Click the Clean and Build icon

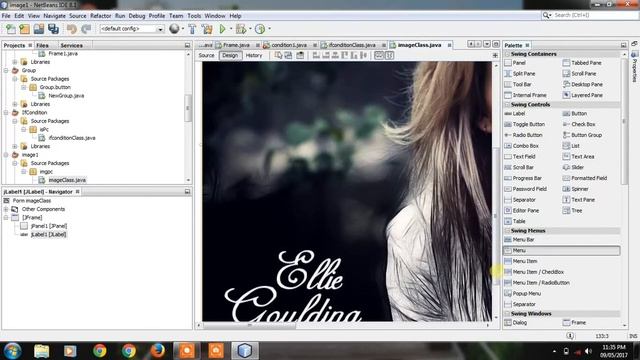(x=207, y=29)
